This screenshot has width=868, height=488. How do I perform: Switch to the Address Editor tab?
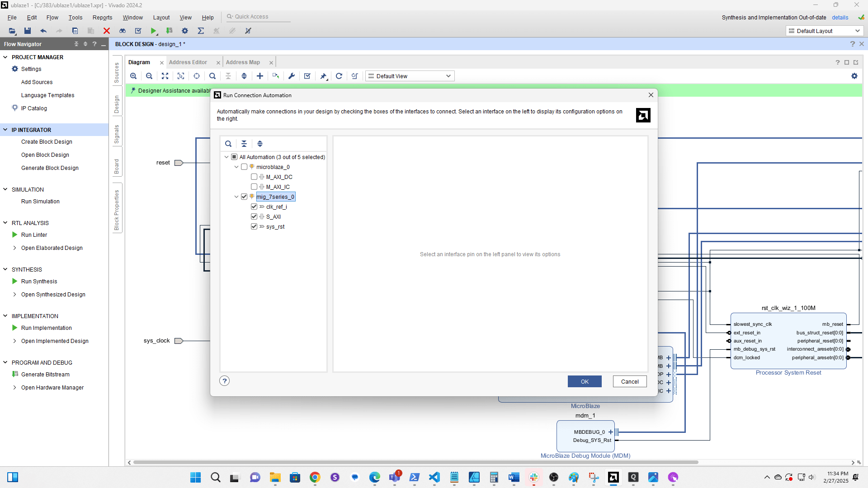click(x=188, y=62)
